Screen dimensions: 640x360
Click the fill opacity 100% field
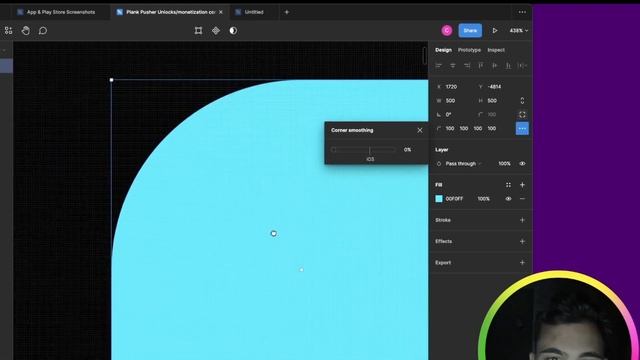(484, 199)
